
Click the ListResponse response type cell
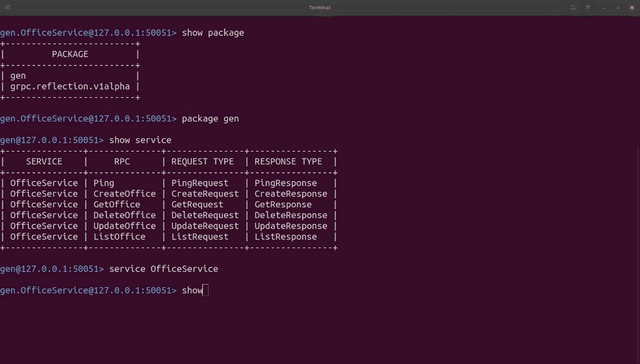pyautogui.click(x=285, y=237)
